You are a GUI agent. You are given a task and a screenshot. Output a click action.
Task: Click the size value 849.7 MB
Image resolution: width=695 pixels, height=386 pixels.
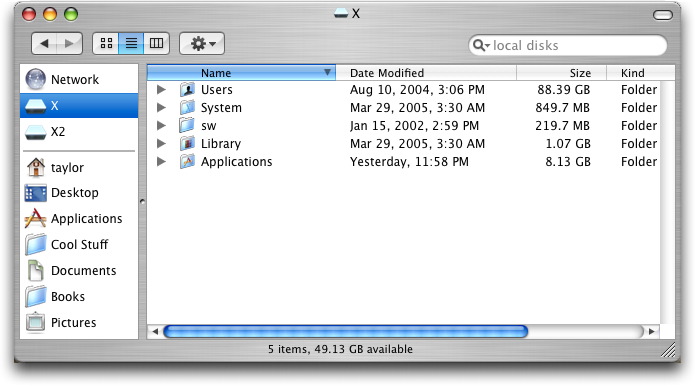(x=562, y=108)
